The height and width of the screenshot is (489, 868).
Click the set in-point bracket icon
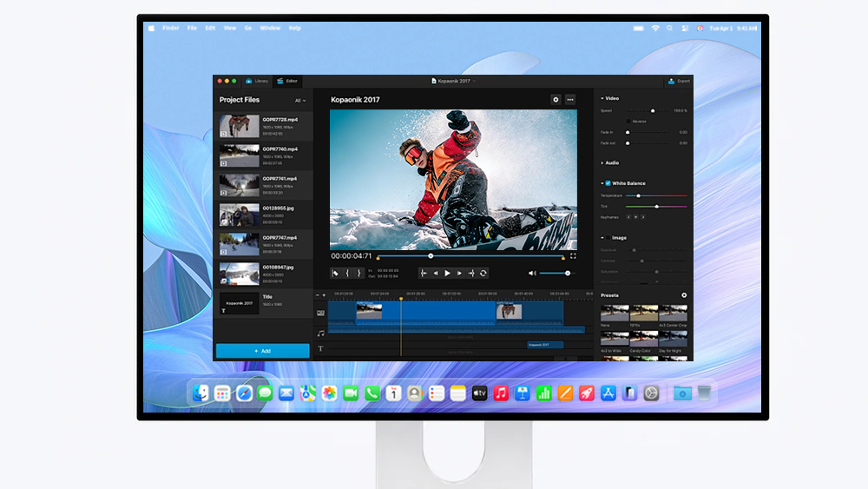pos(348,273)
